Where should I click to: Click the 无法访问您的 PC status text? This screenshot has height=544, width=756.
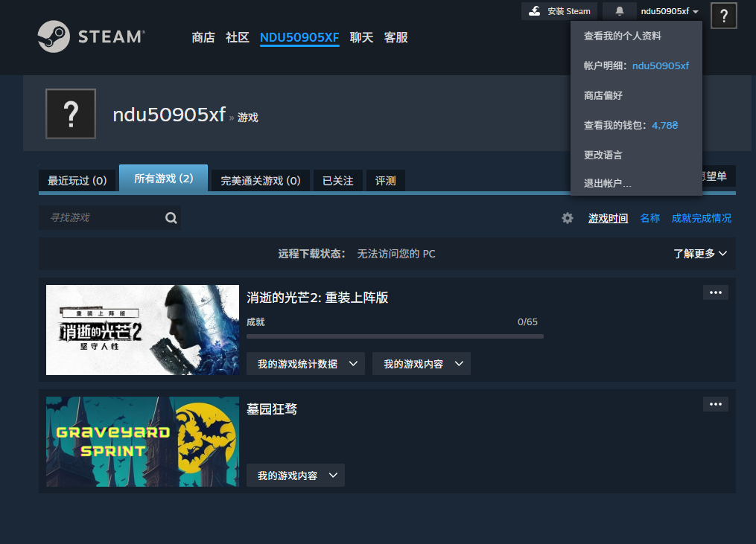coord(396,254)
